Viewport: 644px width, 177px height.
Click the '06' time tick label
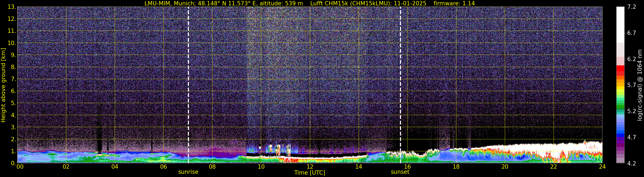point(164,167)
